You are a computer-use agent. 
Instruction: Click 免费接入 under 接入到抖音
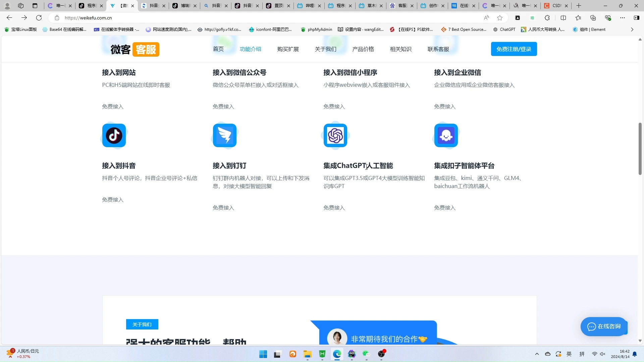112,199
